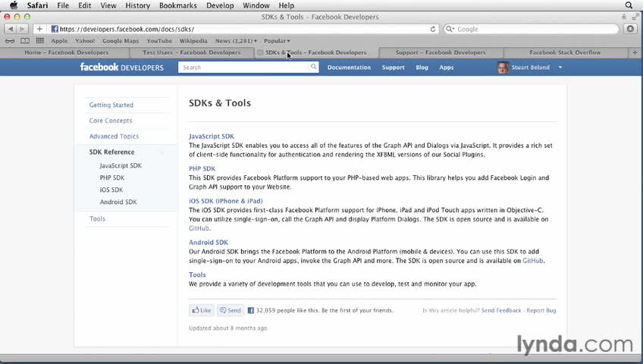Click Stuart Beland's profile picture
The height and width of the screenshot is (364, 643).
503,67
